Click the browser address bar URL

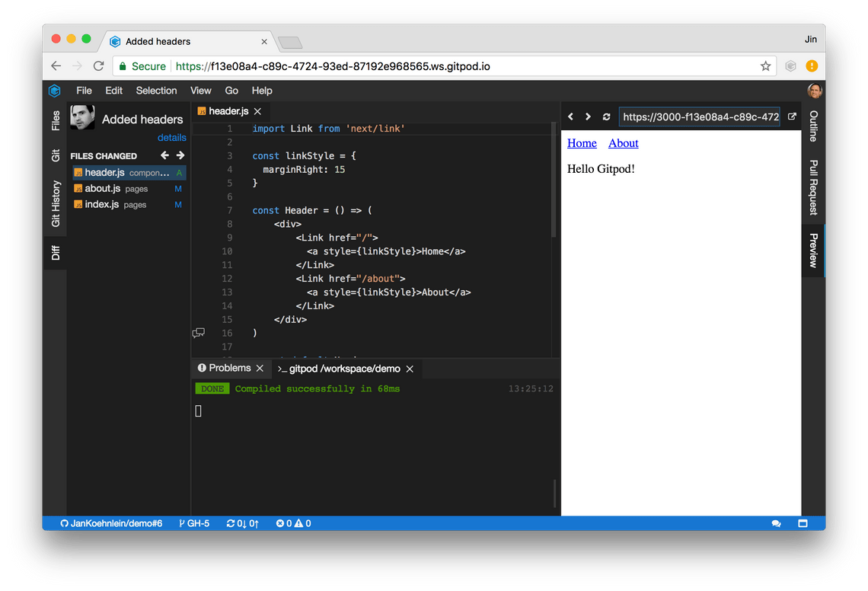[x=333, y=66]
